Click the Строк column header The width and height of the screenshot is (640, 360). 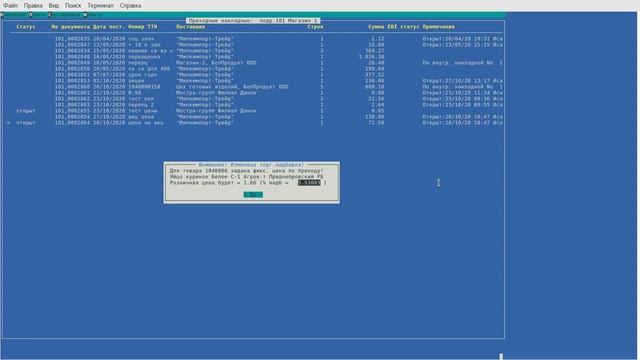pos(315,27)
